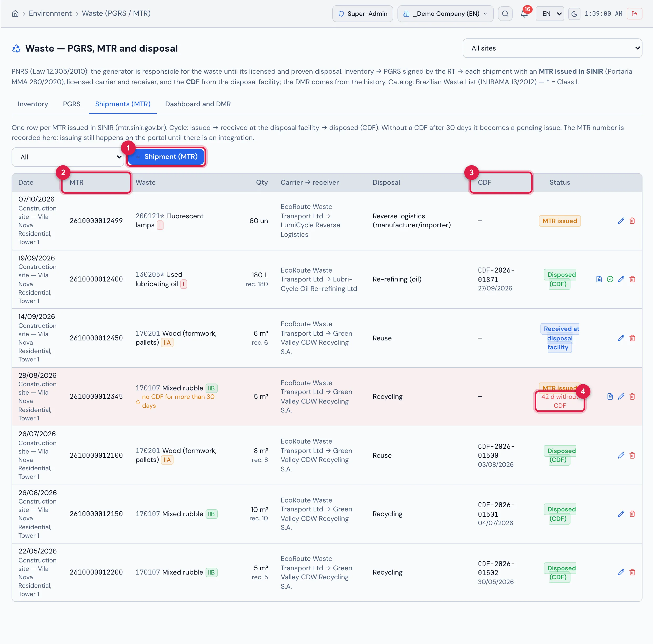
Task: Delete shipment 2610000012450 trash icon
Action: coord(632,338)
